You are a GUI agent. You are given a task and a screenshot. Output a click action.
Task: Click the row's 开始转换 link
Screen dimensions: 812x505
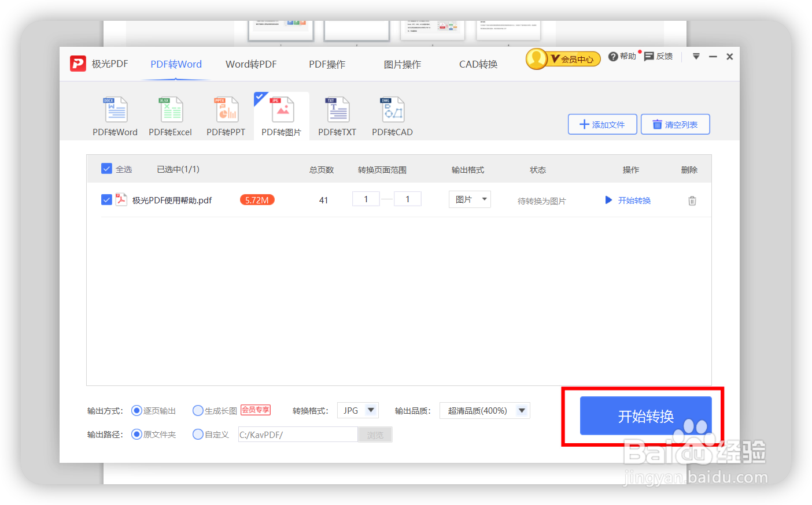(634, 200)
